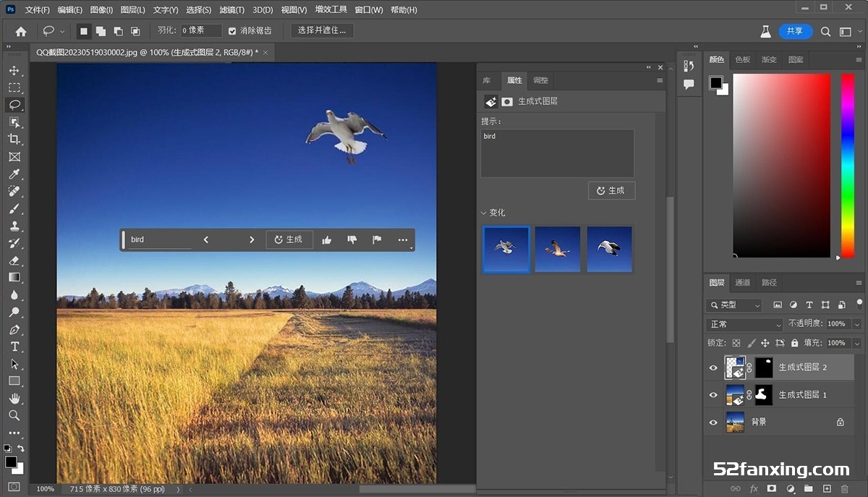Click the rainbow hue slider strip
This screenshot has height=497, width=868.
[x=848, y=165]
